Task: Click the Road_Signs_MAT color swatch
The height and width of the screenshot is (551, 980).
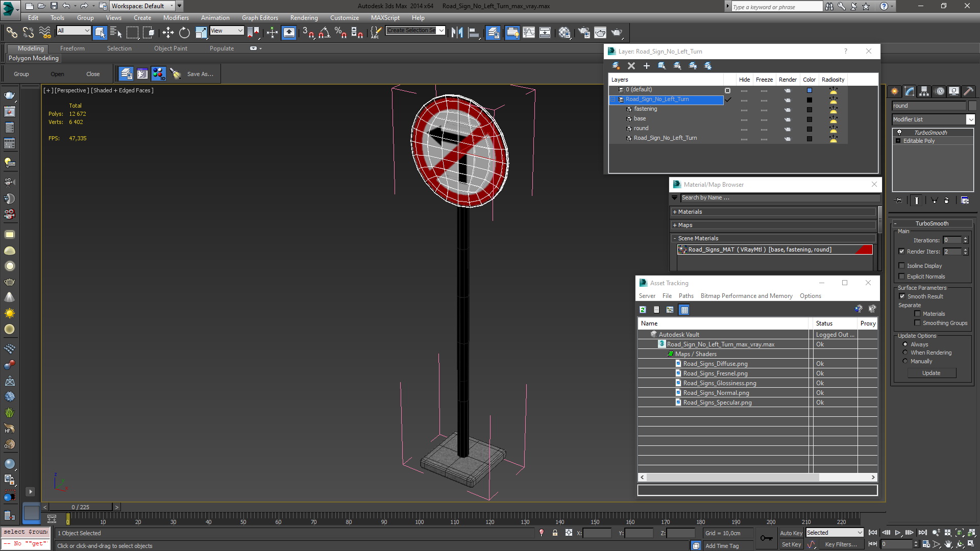Action: (x=864, y=249)
